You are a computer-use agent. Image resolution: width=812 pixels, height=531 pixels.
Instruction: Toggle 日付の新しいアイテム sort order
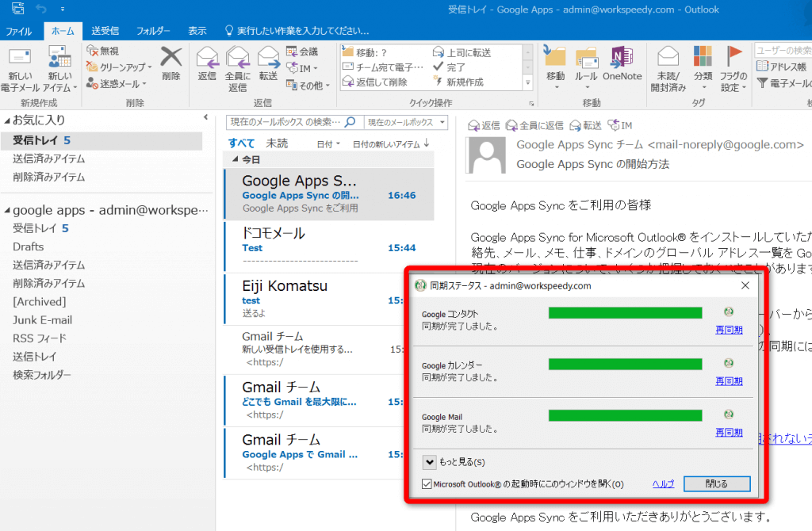391,144
